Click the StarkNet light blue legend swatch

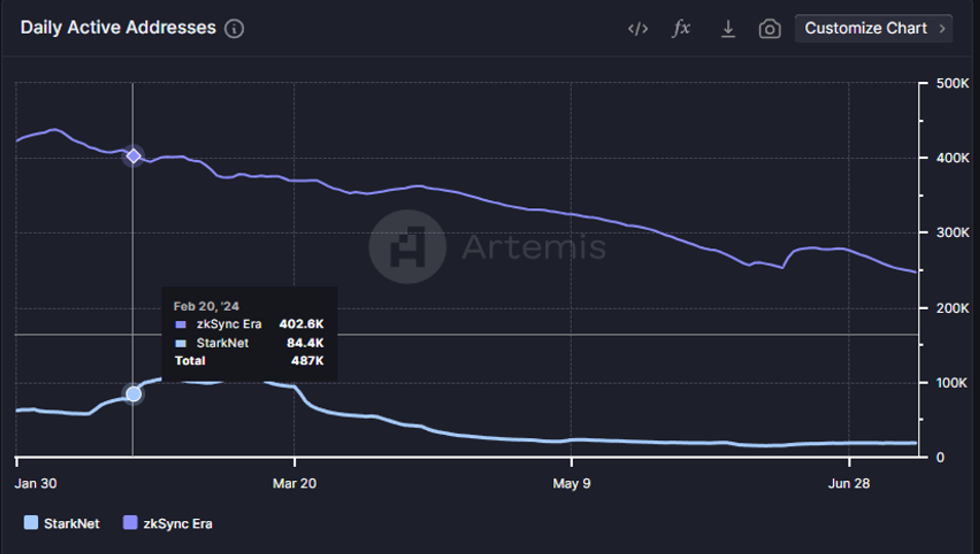point(31,522)
